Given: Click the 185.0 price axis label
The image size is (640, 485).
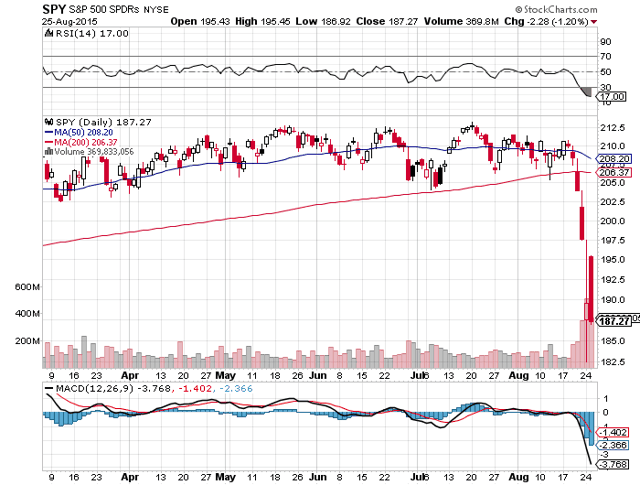Looking at the screenshot, I should pos(612,341).
